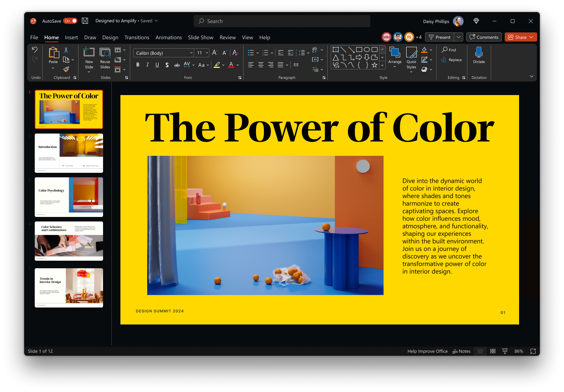Toggle the AutoSave switch off
564x392 pixels.
[70, 21]
